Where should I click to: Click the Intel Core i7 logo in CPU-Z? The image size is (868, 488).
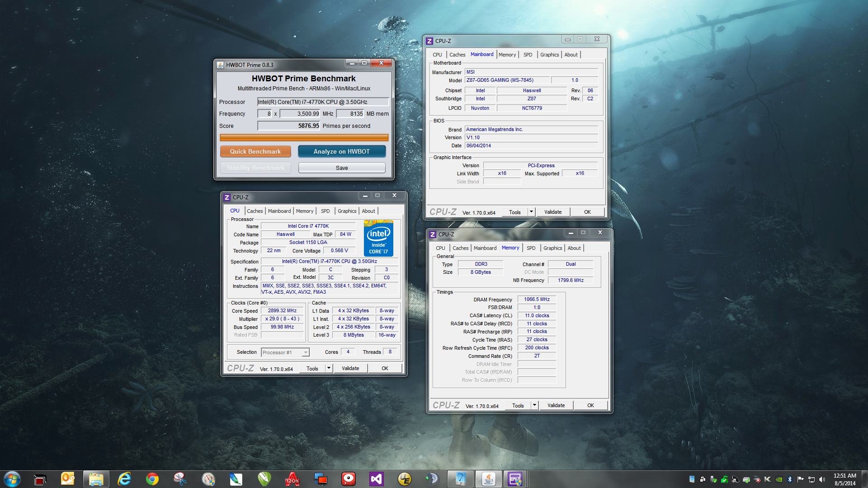[378, 238]
